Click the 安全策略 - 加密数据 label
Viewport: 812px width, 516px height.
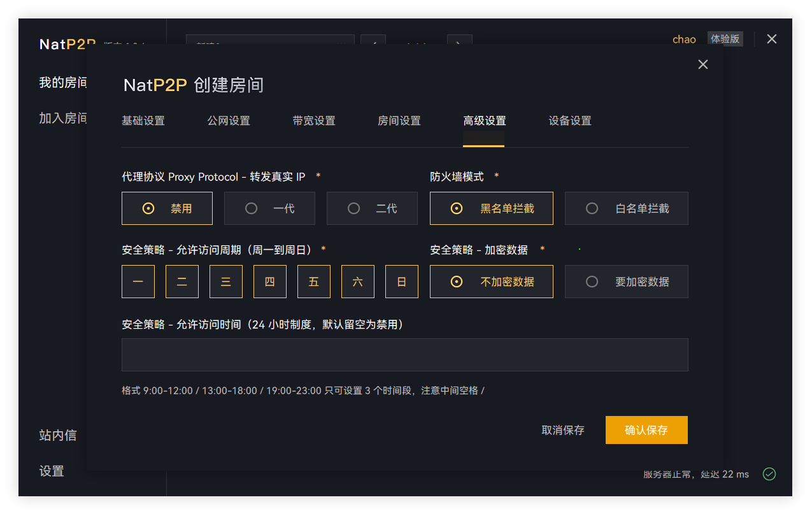pyautogui.click(x=479, y=250)
